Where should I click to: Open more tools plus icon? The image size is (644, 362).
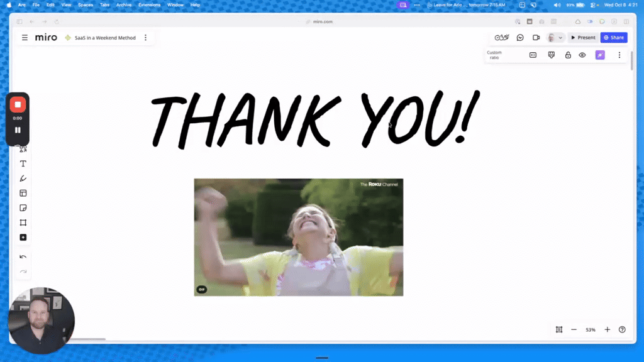point(23,238)
